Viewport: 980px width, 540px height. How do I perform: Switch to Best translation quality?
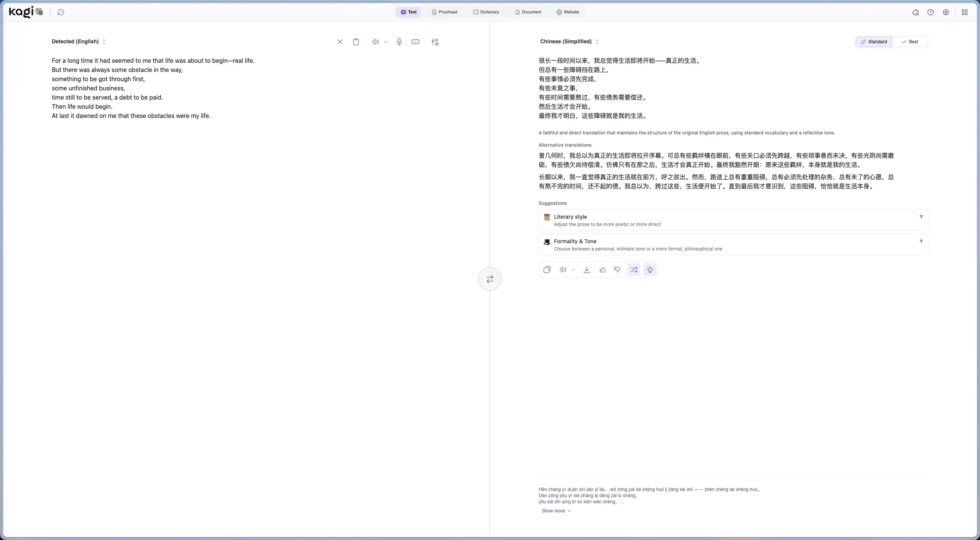(x=910, y=42)
